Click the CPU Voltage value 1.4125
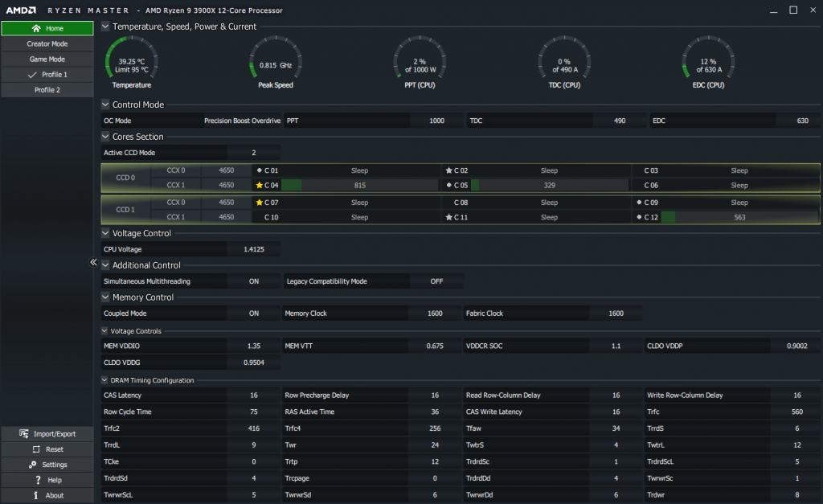The image size is (823, 504). click(x=254, y=249)
